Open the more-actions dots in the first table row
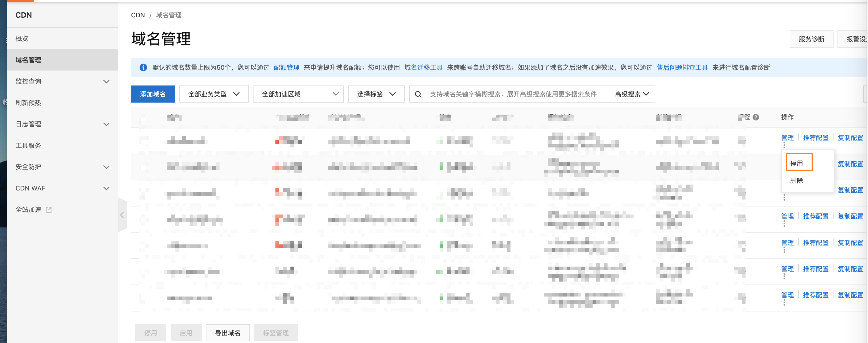The width and height of the screenshot is (868, 343). click(784, 145)
